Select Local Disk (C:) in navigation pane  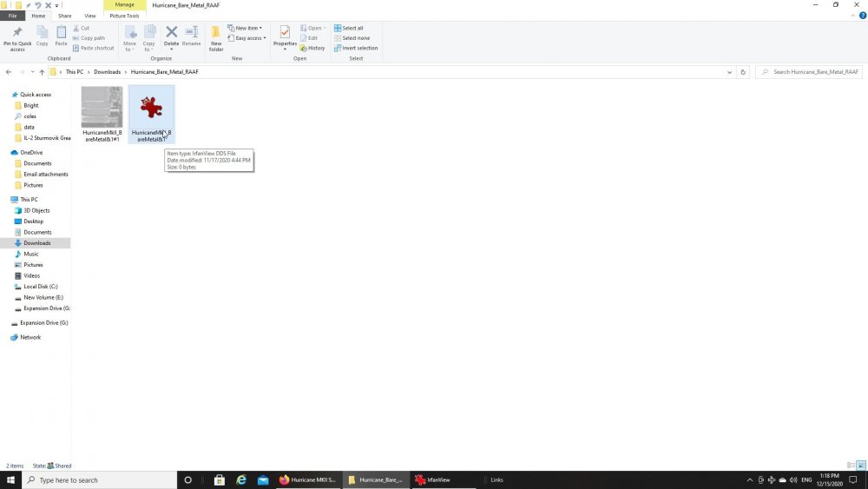click(x=40, y=287)
